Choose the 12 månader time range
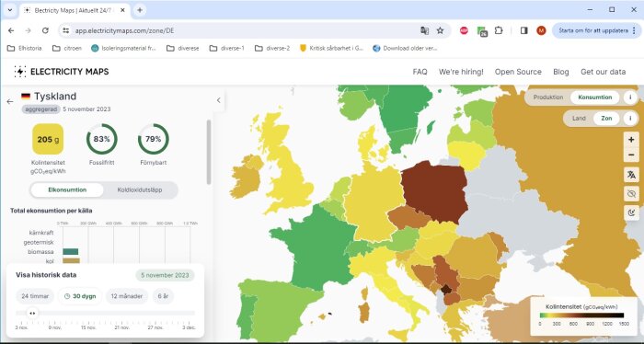Screen dimensions: 644x344 [x=127, y=296]
